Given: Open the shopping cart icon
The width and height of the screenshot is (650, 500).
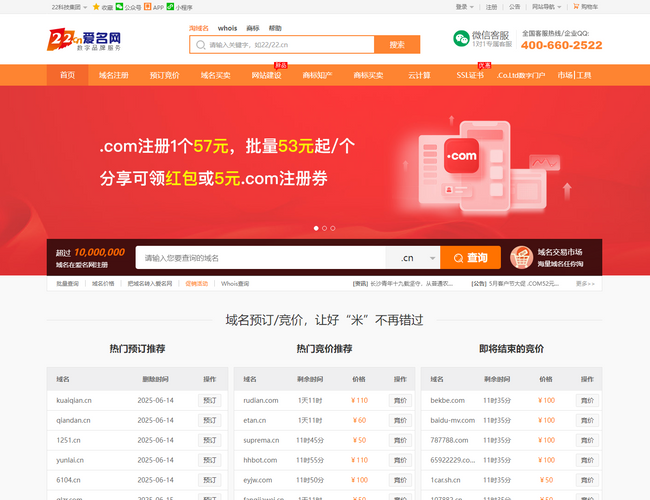Looking at the screenshot, I should point(576,6).
